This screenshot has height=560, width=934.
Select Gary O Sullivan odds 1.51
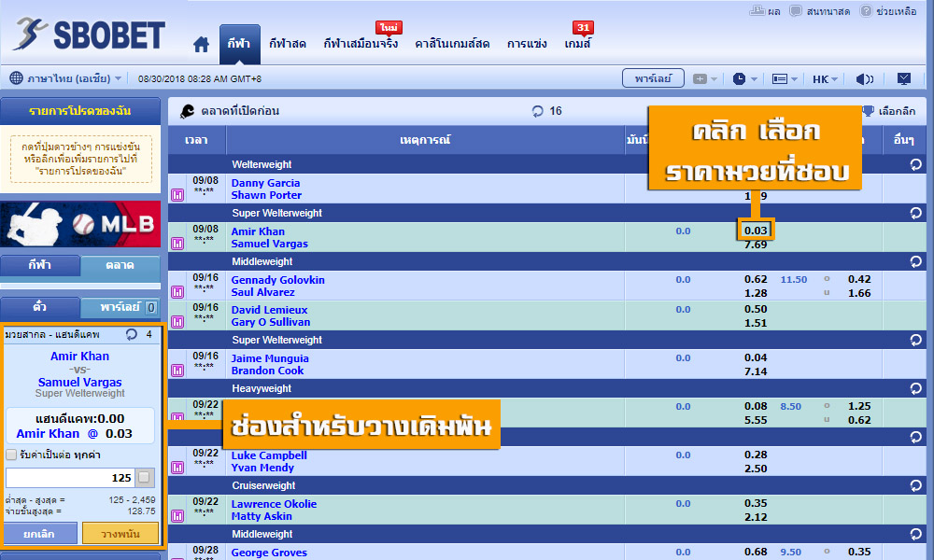click(756, 323)
